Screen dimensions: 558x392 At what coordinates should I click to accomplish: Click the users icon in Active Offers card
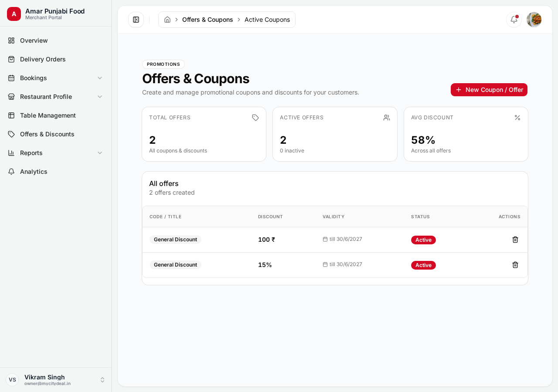(x=387, y=118)
